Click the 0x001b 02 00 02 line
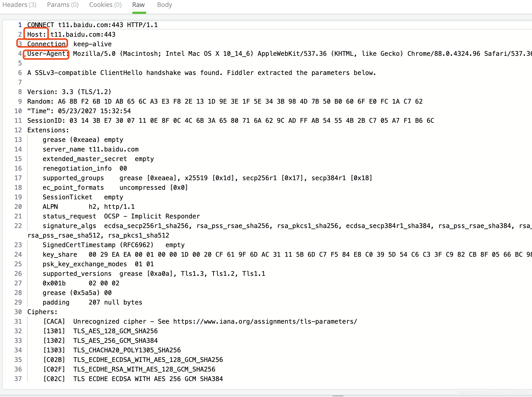This screenshot has width=532, height=397. click(x=81, y=283)
